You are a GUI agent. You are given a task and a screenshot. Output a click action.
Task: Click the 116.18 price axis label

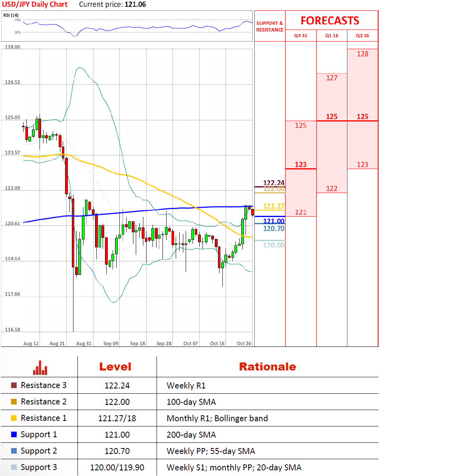tap(12, 330)
